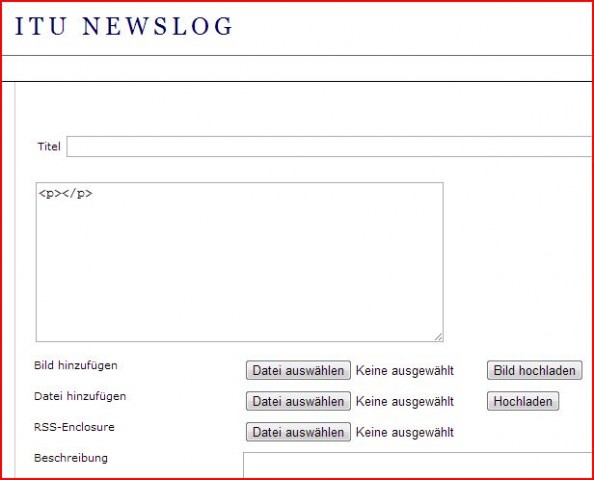
Task: Click 'Keine ausgewählt' in Datei hinzufügen row
Action: 405,402
